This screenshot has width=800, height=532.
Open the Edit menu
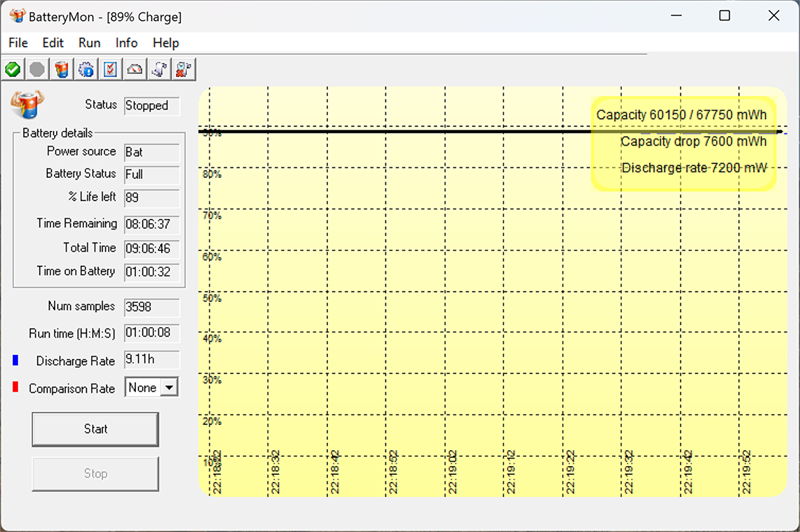pyautogui.click(x=53, y=43)
